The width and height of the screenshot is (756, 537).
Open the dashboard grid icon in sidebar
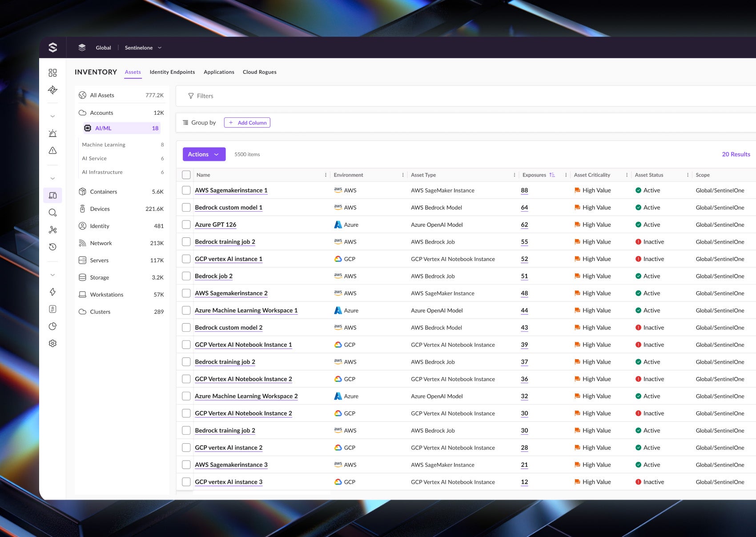click(x=52, y=72)
